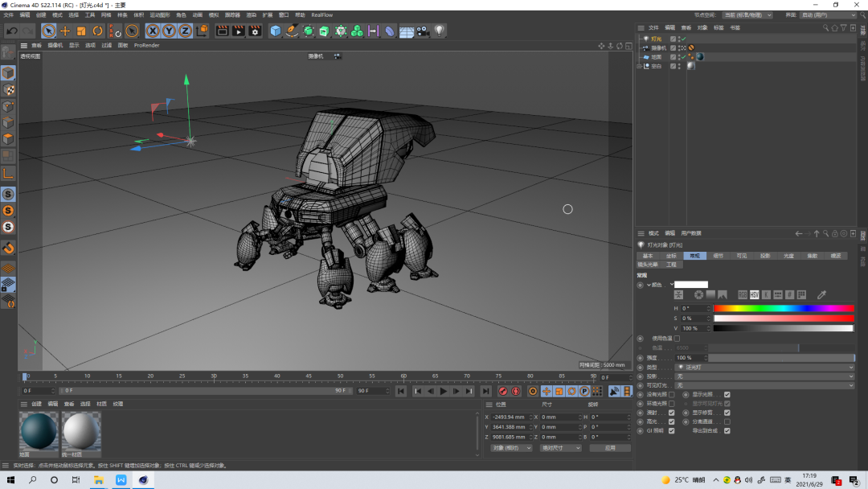Click the purple deformer icon
This screenshot has width=868, height=489.
pyautogui.click(x=390, y=31)
